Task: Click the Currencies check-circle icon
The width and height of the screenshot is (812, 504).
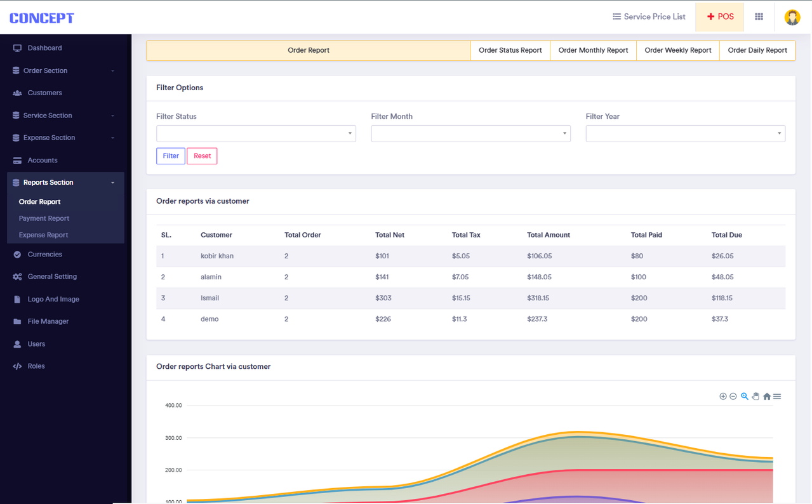Action: [17, 255]
